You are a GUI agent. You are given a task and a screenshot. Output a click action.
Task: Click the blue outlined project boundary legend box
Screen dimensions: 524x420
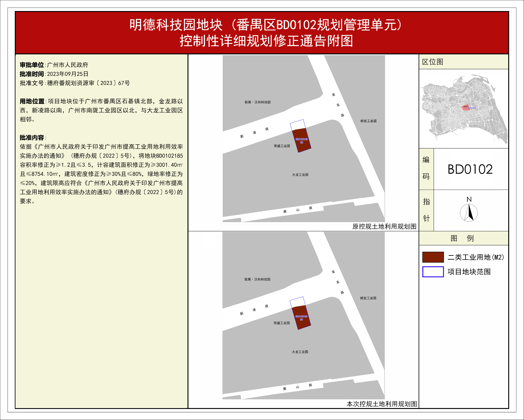(433, 272)
